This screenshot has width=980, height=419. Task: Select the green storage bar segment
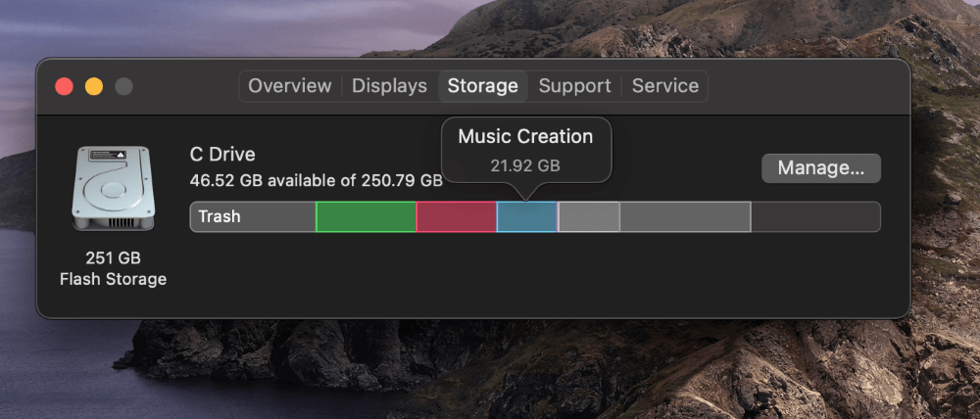[366, 216]
